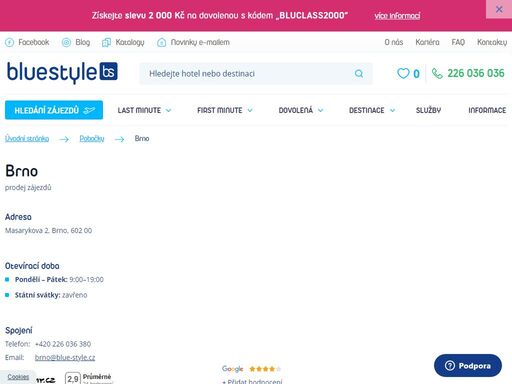Click the Katalogy icon

pos(106,43)
